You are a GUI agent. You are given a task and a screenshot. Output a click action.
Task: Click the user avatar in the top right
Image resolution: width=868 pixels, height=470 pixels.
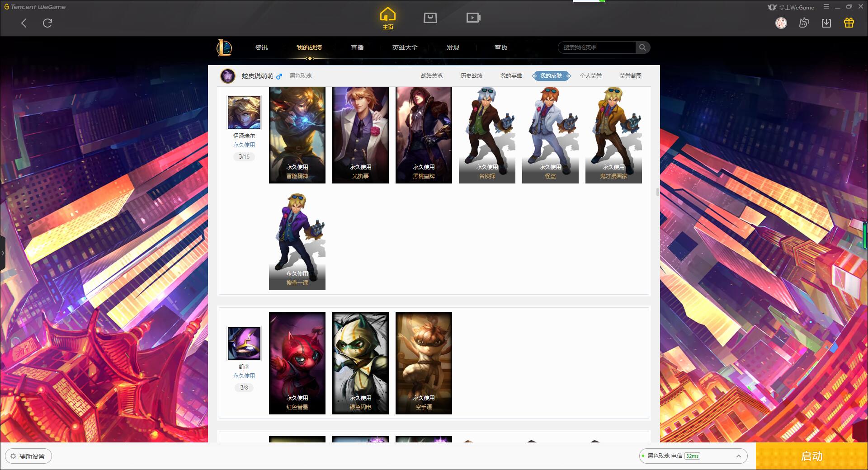781,23
